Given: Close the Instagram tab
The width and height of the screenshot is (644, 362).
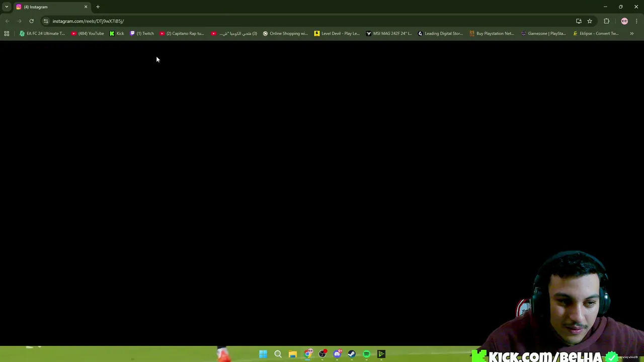Looking at the screenshot, I should point(86,7).
